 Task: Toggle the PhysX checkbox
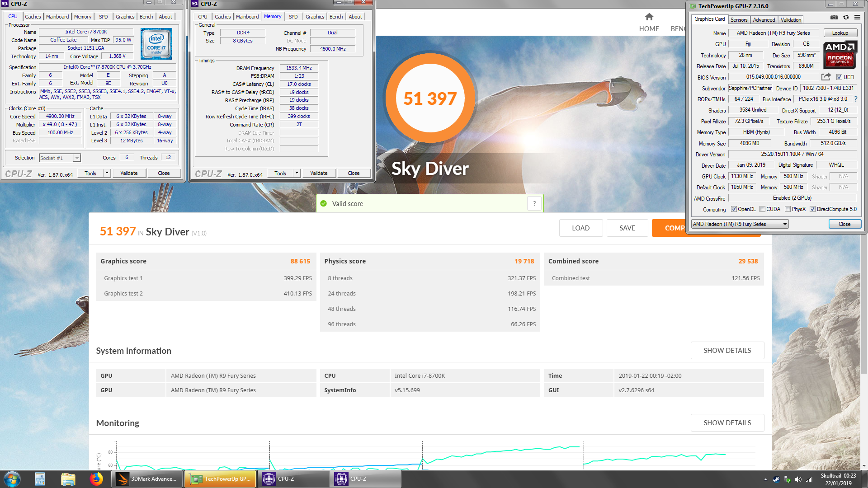(x=788, y=209)
